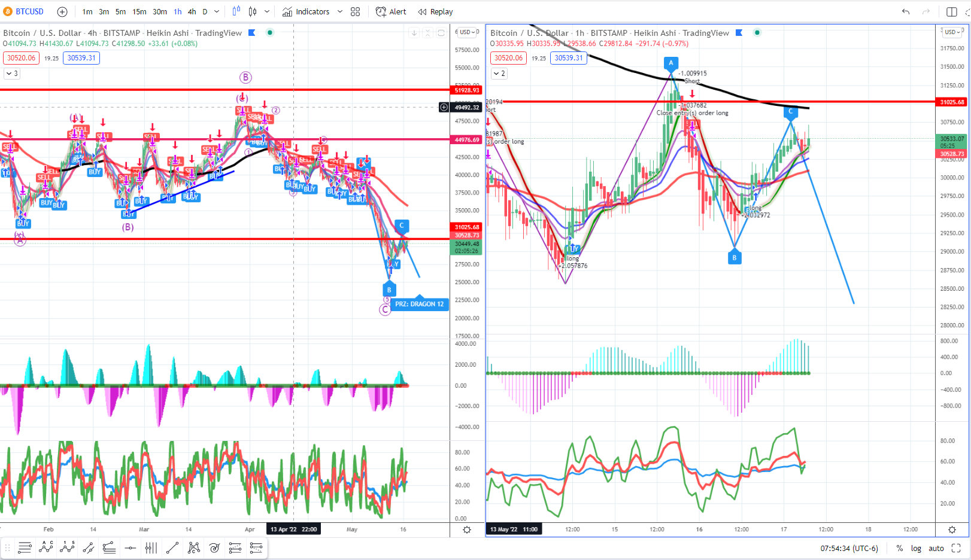Select the D daily timeframe

205,11
